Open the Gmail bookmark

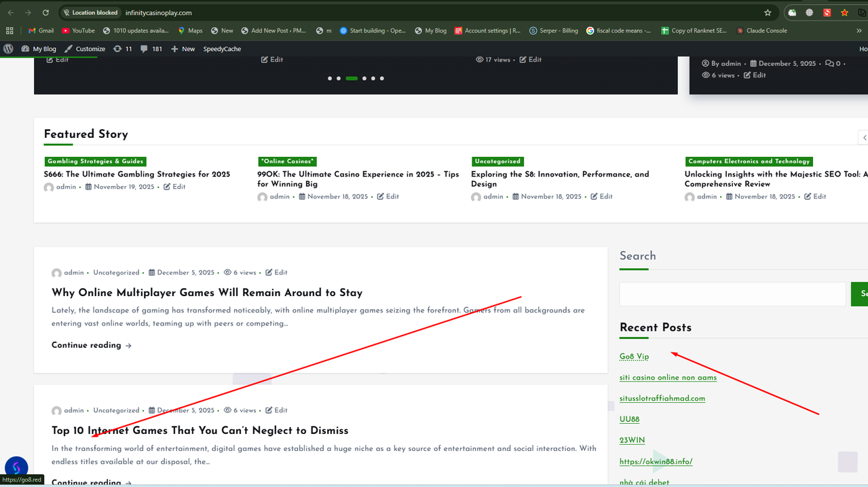tap(41, 31)
